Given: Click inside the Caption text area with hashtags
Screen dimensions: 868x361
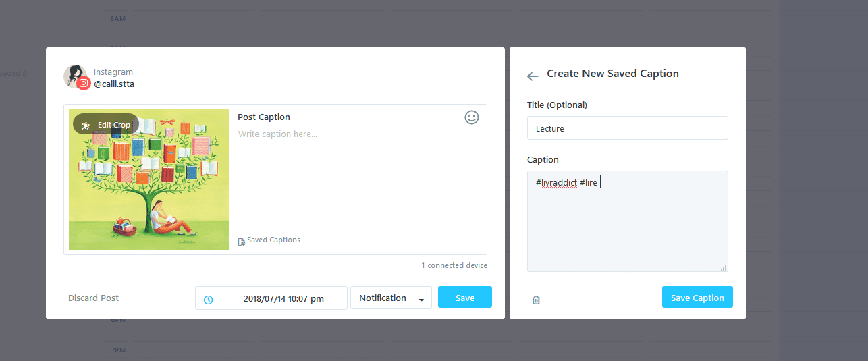Looking at the screenshot, I should (x=628, y=221).
